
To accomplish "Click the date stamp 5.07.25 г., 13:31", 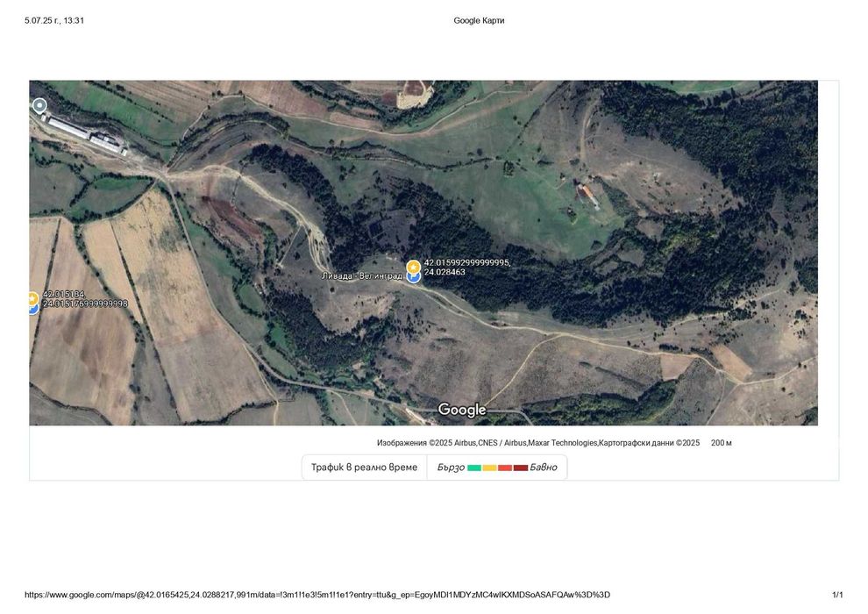I will pyautogui.click(x=54, y=20).
